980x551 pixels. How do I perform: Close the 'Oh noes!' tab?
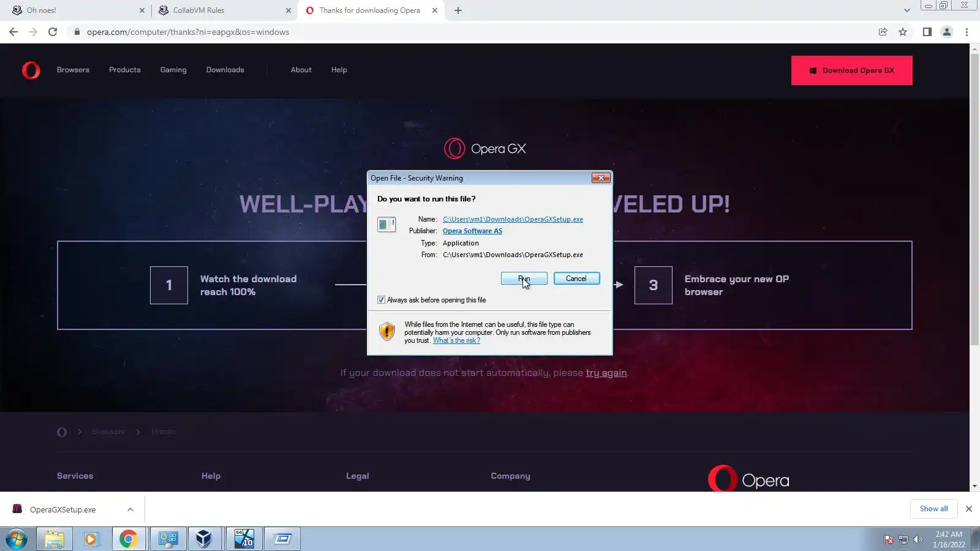(142, 10)
